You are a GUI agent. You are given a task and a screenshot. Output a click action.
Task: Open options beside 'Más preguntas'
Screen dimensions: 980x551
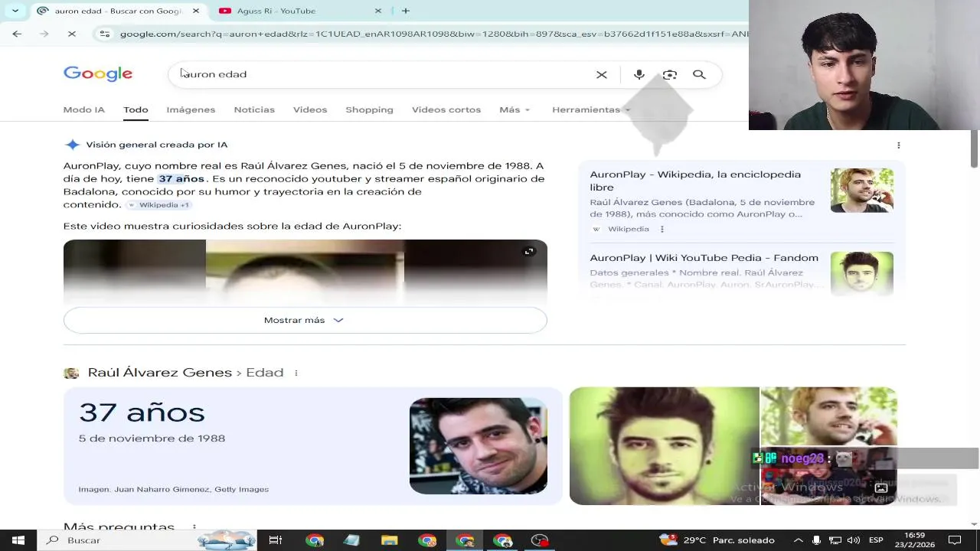pyautogui.click(x=194, y=527)
